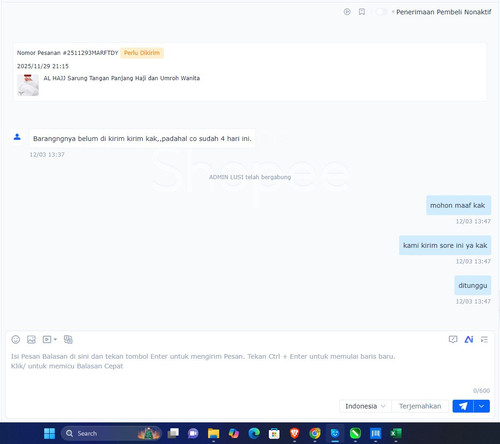Open the chat feedback message icon
This screenshot has height=444, width=500.
tap(453, 339)
